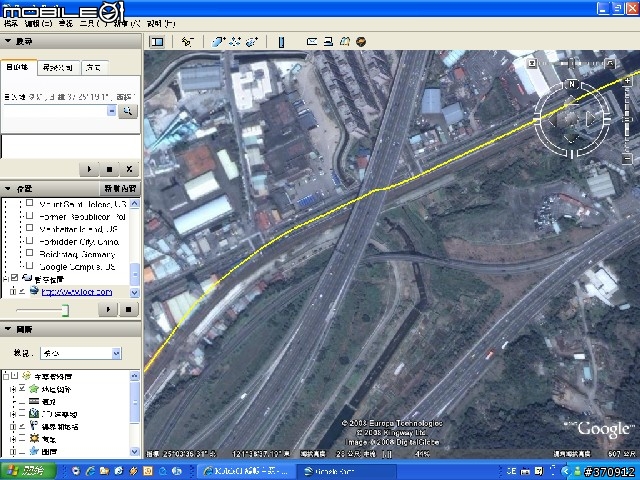Click into the Fly To search input field
This screenshot has width=640, height=480.
[56, 111]
